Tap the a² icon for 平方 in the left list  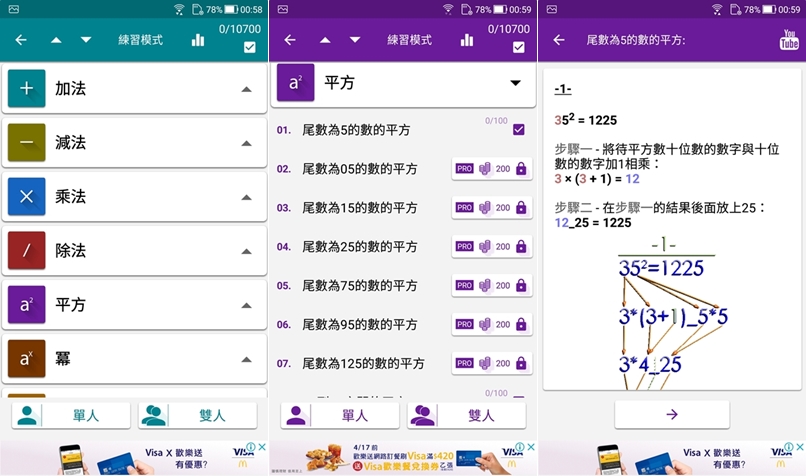click(x=27, y=304)
